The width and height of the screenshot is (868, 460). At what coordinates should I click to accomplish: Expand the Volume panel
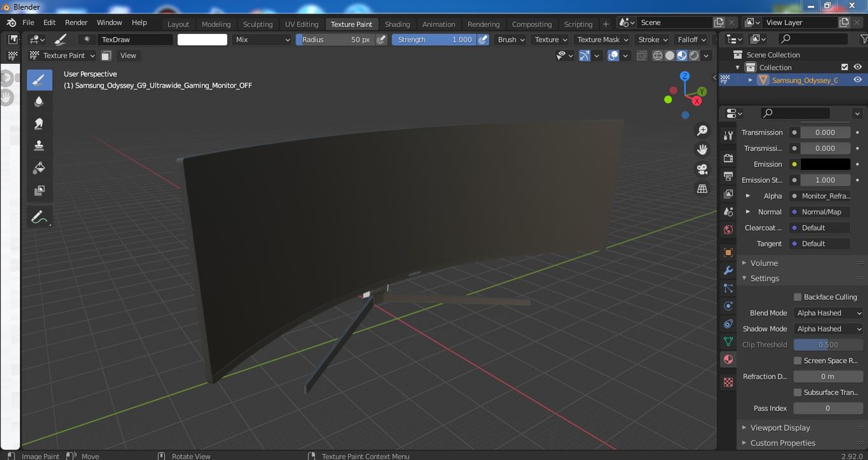pos(764,263)
